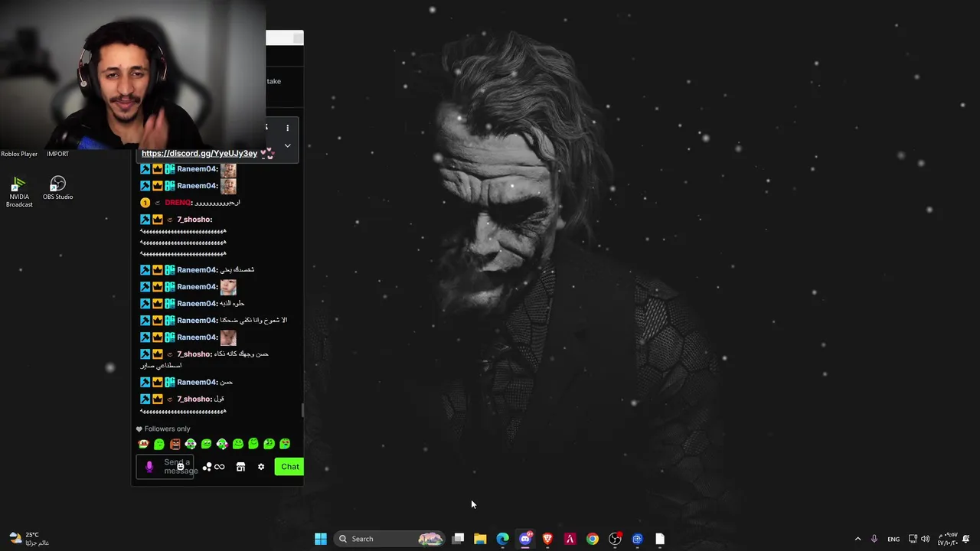Switch to Discord with 9+ notifications

click(x=525, y=539)
